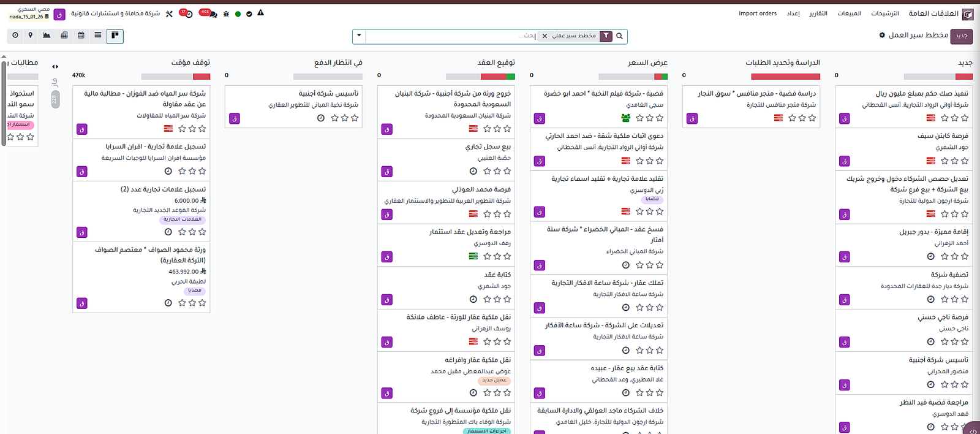Switch to List view

point(98,36)
